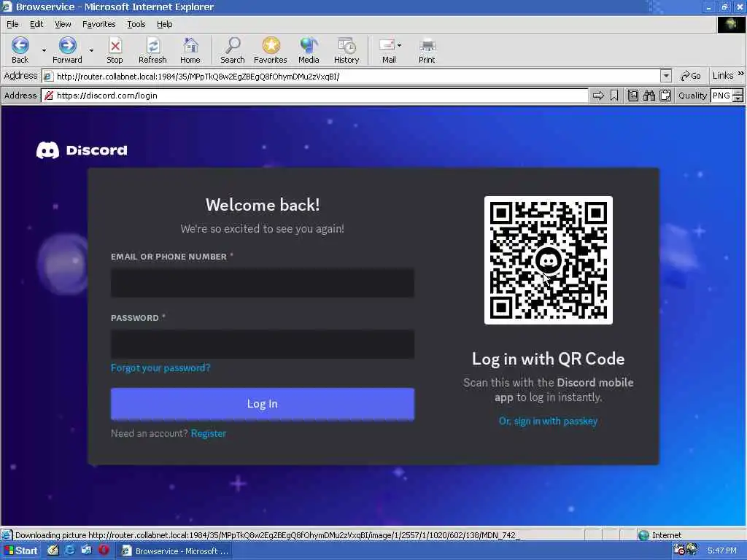747x560 pixels.
Task: Click the Browservice go arrow icon
Action: click(x=598, y=96)
